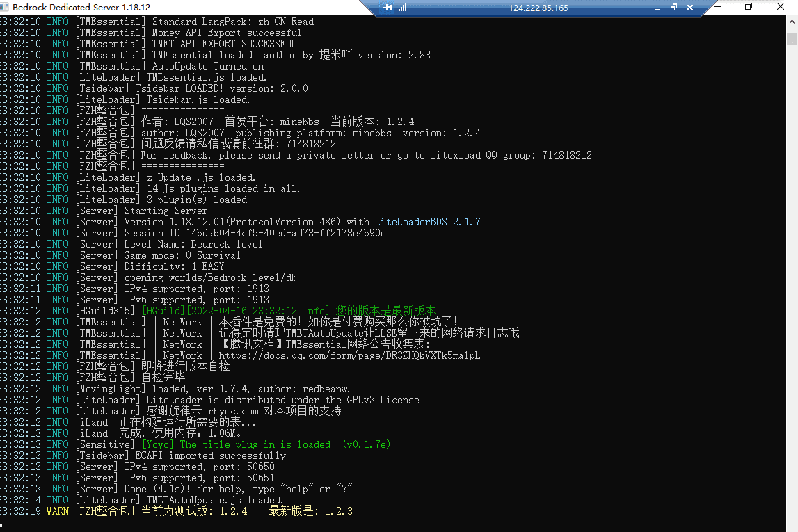Click the scrollbar up arrow
Image resolution: width=798 pixels, height=532 pixels.
[x=792, y=22]
